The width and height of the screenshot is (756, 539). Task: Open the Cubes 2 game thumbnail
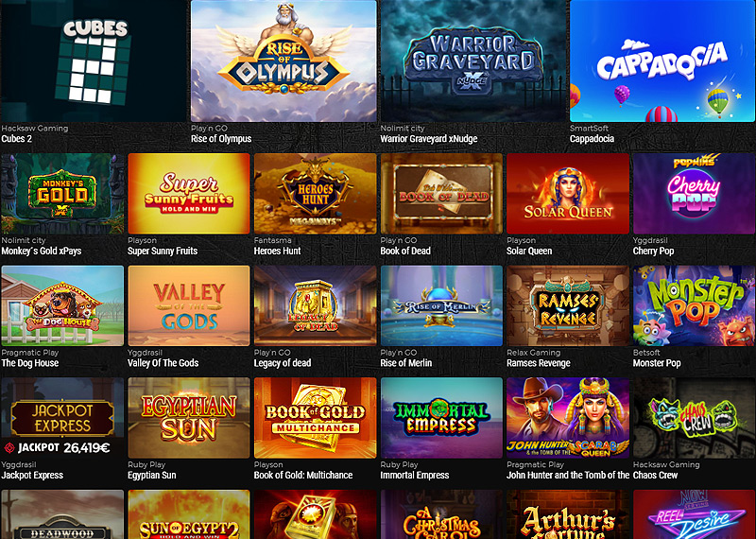tap(94, 61)
